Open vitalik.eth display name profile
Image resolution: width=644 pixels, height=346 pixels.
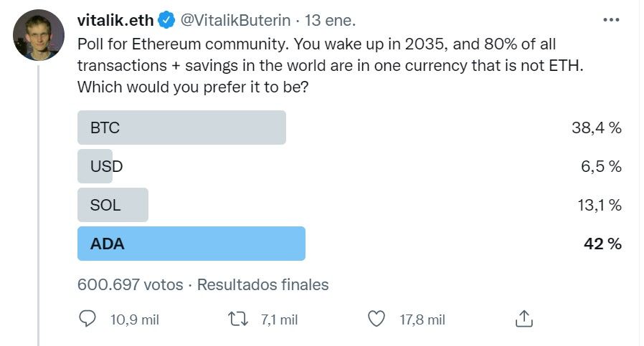click(115, 20)
